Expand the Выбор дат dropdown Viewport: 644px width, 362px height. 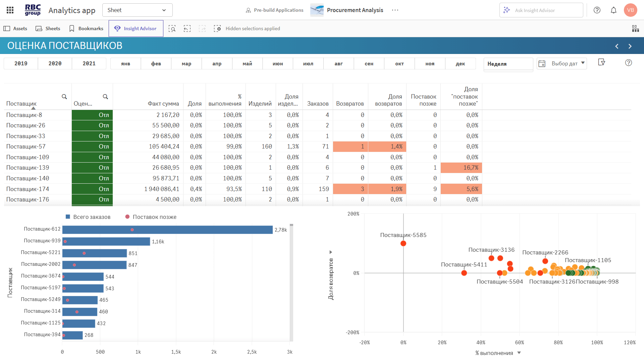click(x=583, y=63)
